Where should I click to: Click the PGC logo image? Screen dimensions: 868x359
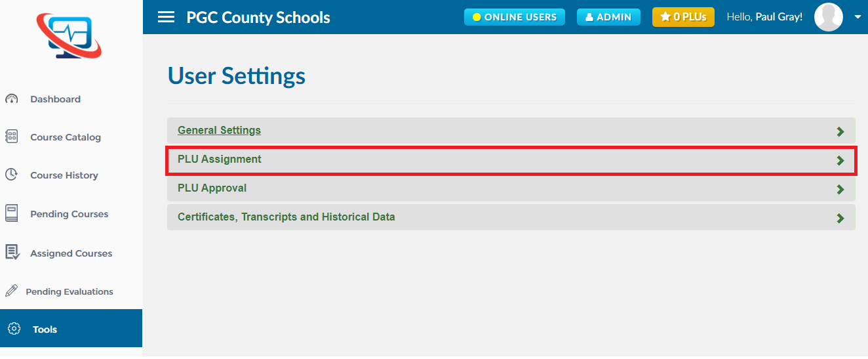(69, 37)
